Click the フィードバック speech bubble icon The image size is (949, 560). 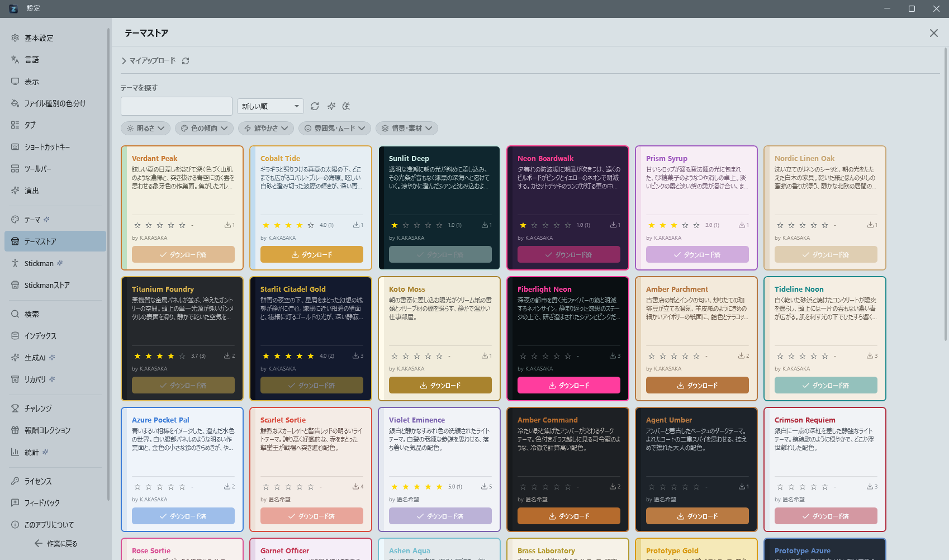(x=15, y=503)
